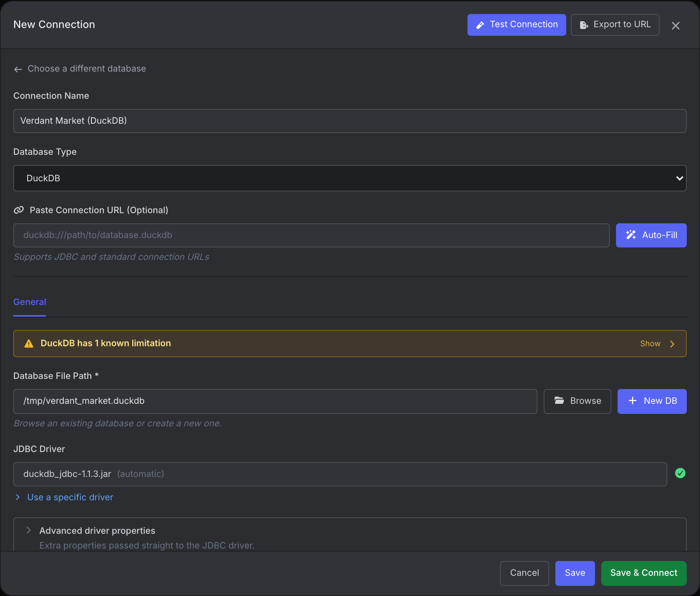
Task: Click the back arrow beside Choose a different database
Action: click(x=18, y=69)
